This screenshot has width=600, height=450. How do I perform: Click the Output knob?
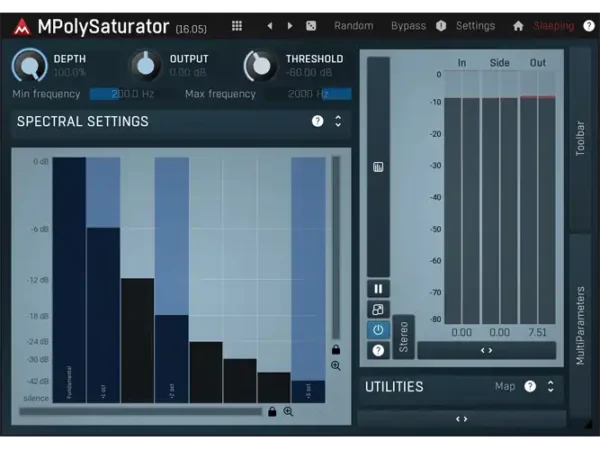pyautogui.click(x=145, y=65)
